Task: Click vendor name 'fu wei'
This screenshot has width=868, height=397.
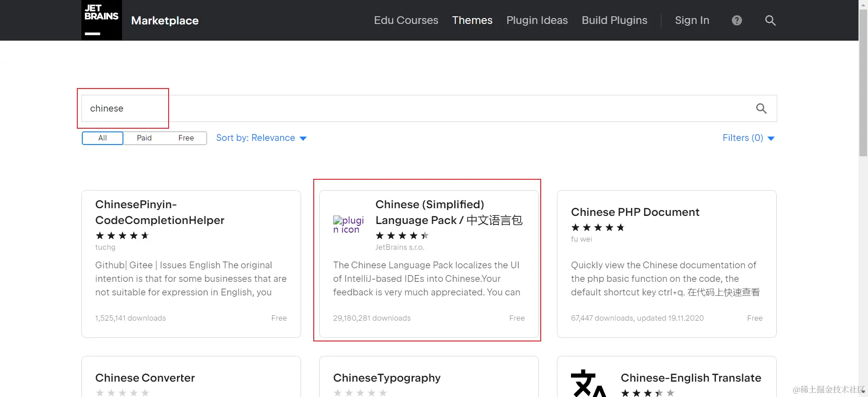Action: [581, 239]
